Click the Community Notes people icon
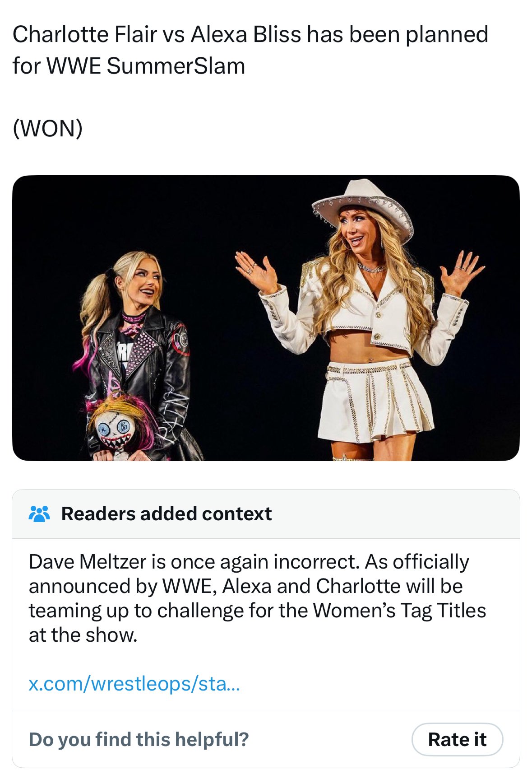The width and height of the screenshot is (532, 770). point(39,514)
